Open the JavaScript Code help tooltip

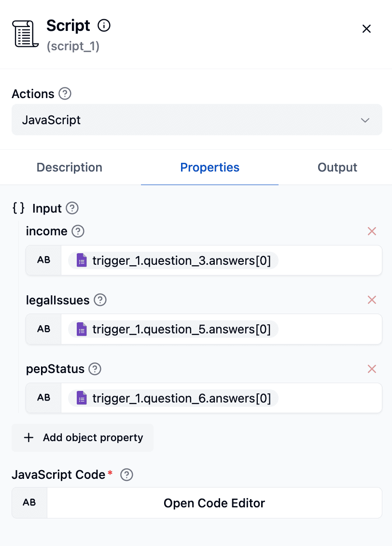126,475
